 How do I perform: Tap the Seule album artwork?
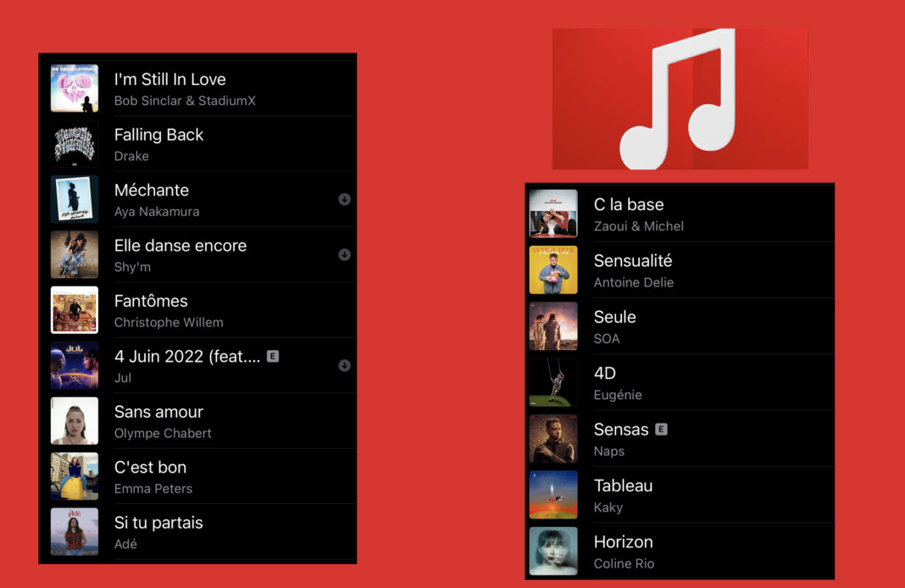(x=553, y=326)
